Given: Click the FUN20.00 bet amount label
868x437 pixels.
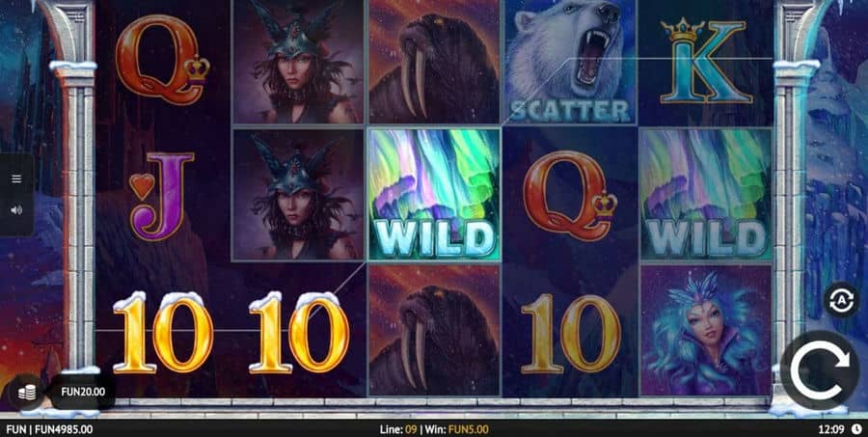Looking at the screenshot, I should [x=83, y=392].
